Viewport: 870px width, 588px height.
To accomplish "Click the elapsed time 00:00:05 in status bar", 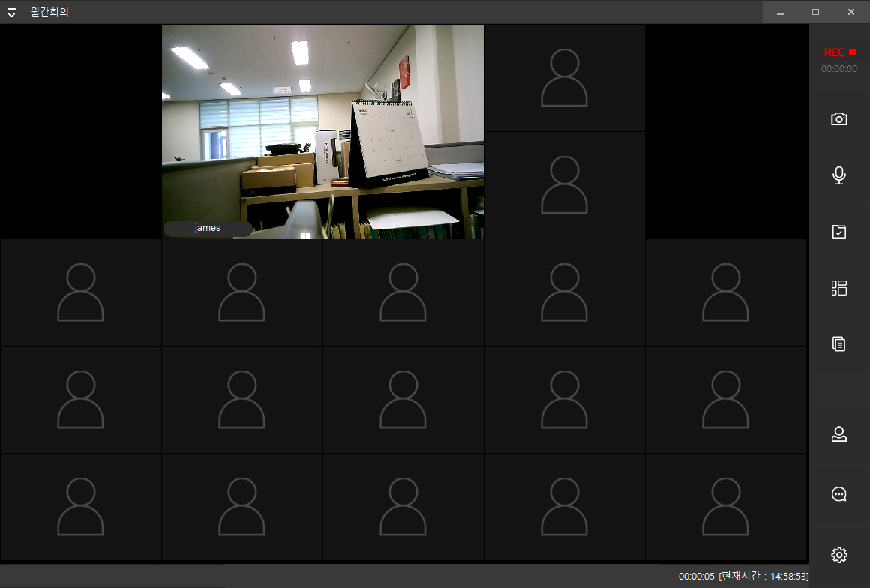I will [x=696, y=576].
